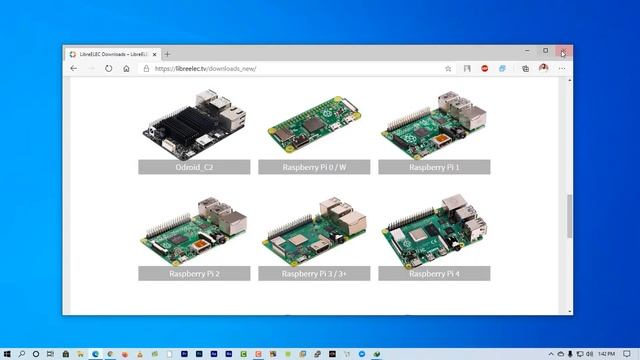Reload the LibreELEC downloads page

point(108,69)
